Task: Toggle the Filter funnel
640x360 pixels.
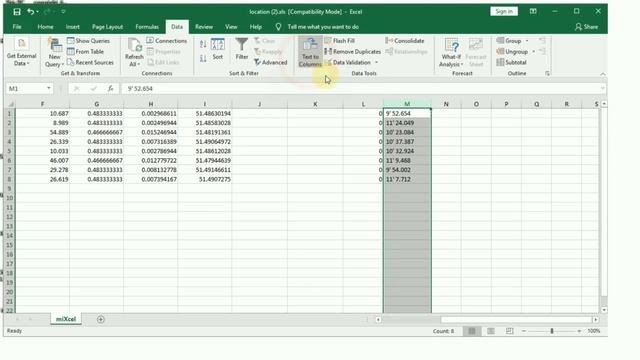Action: [x=242, y=49]
